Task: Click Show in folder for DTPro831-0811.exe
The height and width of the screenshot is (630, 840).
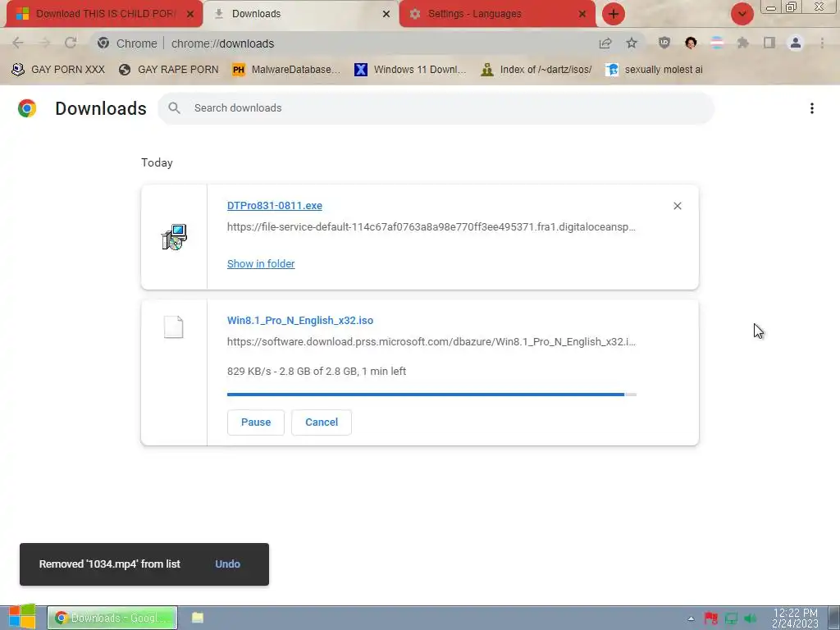Action: 261,263
